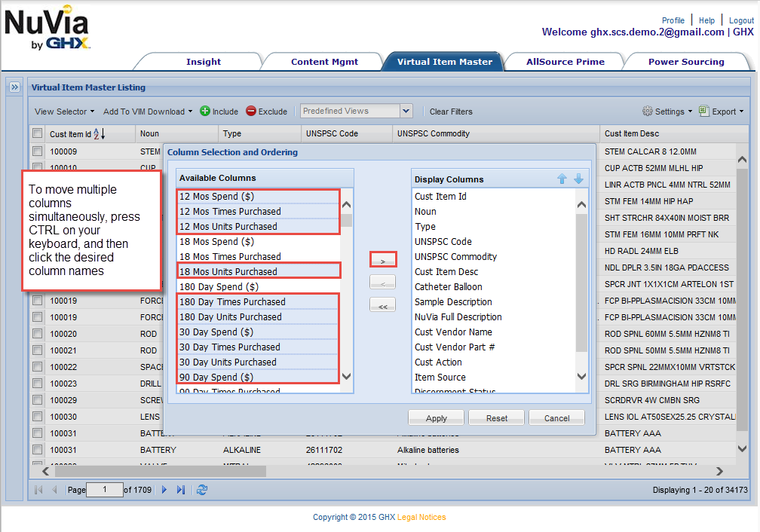Viewport: 760px width, 532px height.
Task: Remove selected column from Display Columns
Action: (x=383, y=282)
